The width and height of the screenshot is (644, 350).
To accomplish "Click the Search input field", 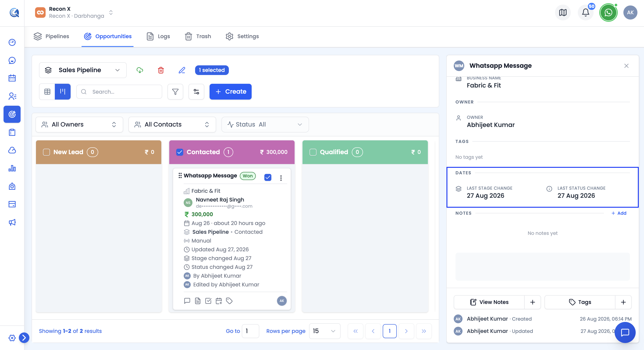I will pos(119,92).
